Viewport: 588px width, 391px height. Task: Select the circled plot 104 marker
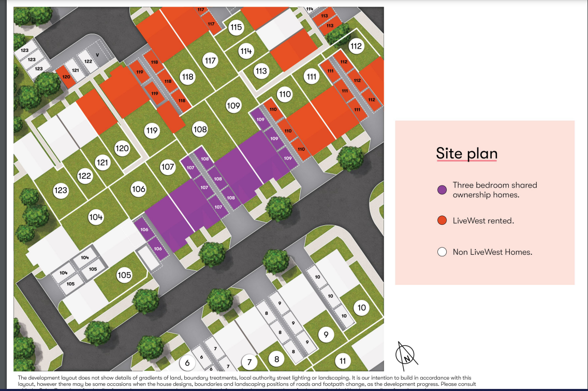[x=96, y=218]
